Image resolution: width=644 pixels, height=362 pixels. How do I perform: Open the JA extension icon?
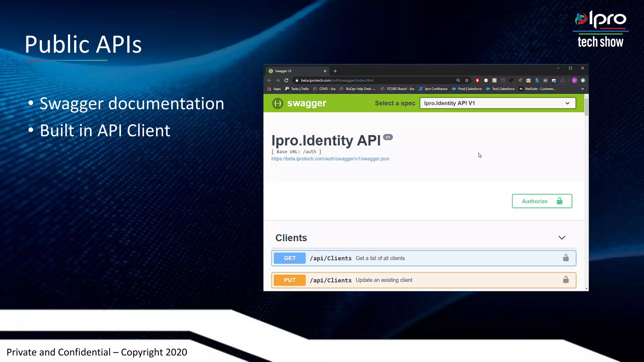pyautogui.click(x=562, y=80)
